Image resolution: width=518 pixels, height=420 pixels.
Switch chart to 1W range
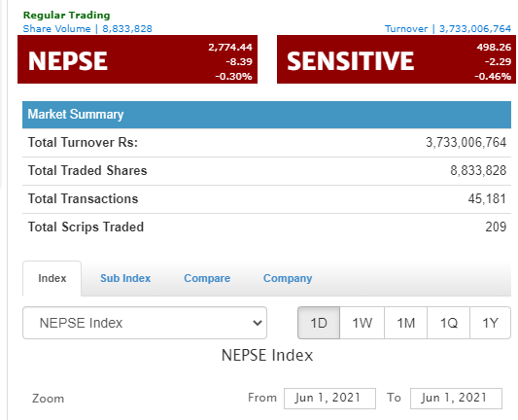[363, 323]
